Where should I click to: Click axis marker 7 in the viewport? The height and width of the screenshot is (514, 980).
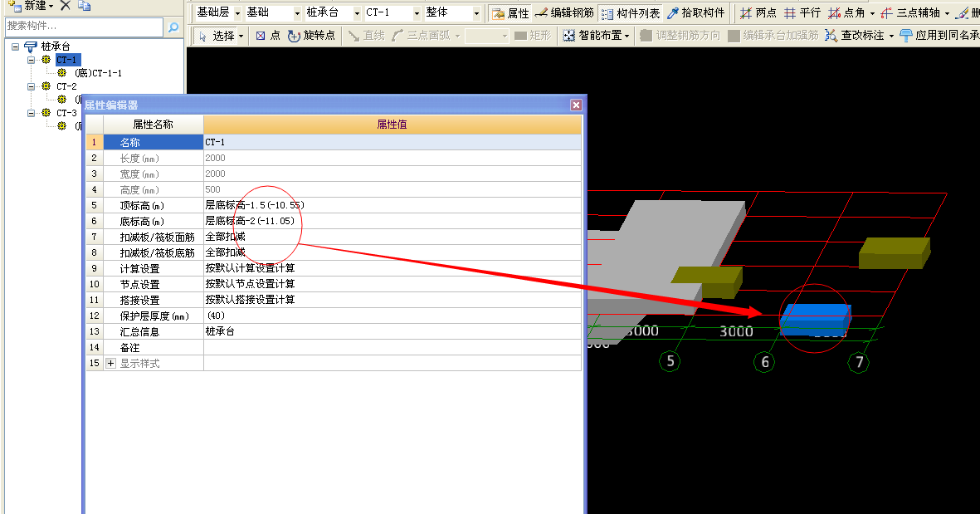[859, 362]
